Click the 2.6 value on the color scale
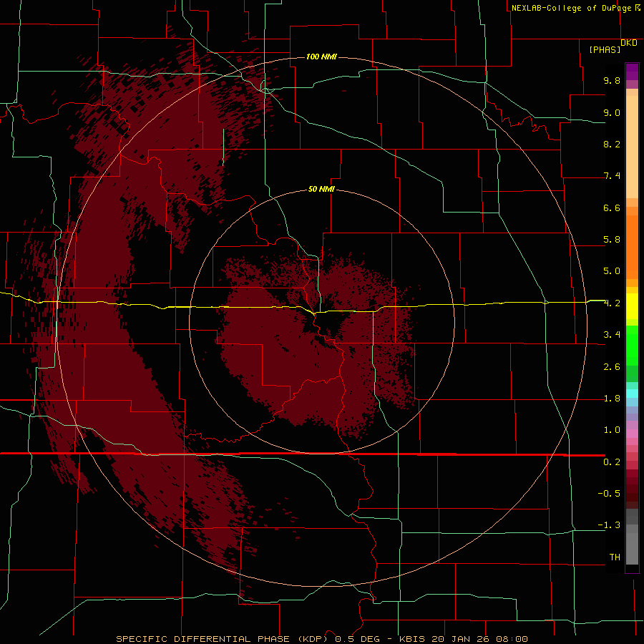The height and width of the screenshot is (644, 644). pyautogui.click(x=612, y=367)
